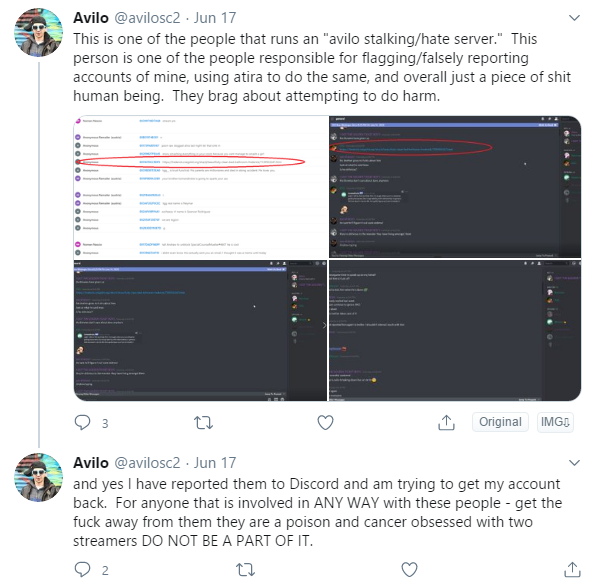
Task: Expand the options chevron on second tweet
Action: [575, 463]
